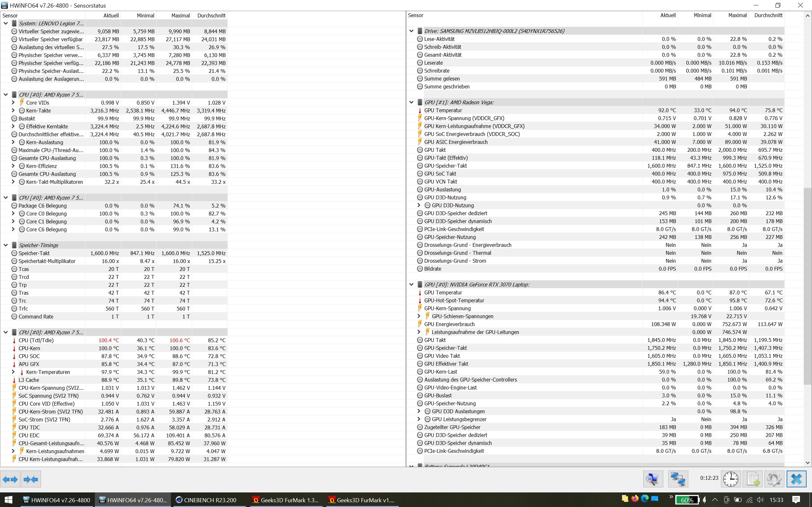Image resolution: width=812 pixels, height=507 pixels.
Task: Open the HWiNFO summary magnifier icon
Action: click(653, 479)
